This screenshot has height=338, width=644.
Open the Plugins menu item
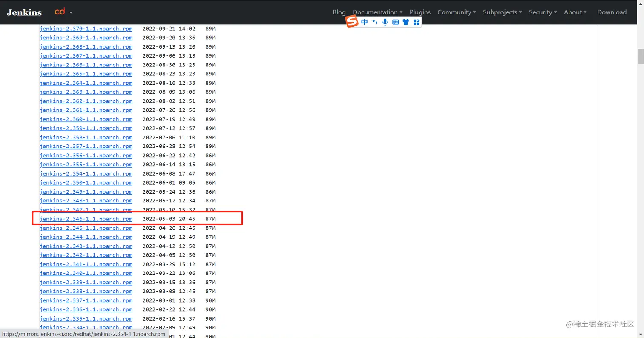420,12
